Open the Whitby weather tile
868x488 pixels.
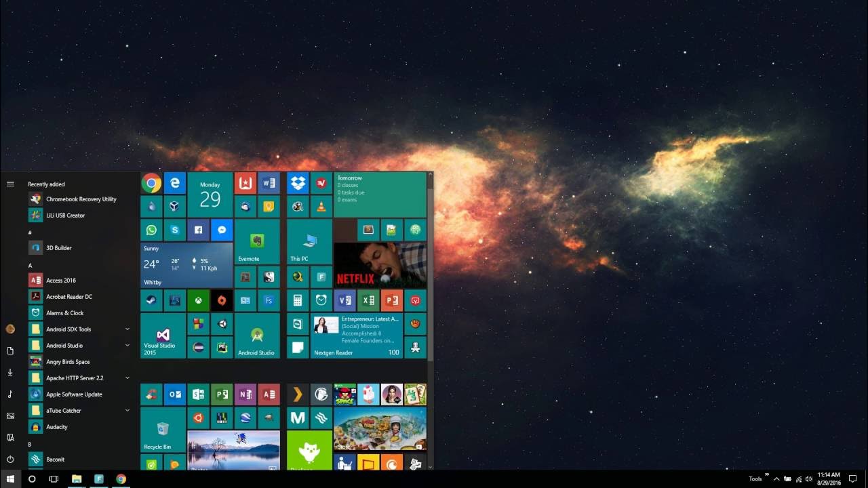point(186,265)
